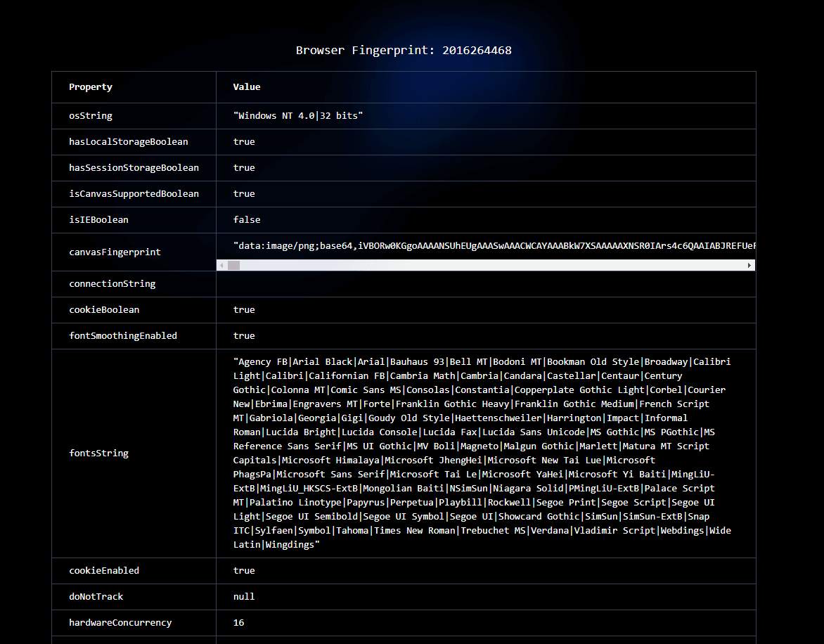Viewport: 824px width, 644px height.
Task: Select the fontSmoothingEnabled property label
Action: point(124,335)
